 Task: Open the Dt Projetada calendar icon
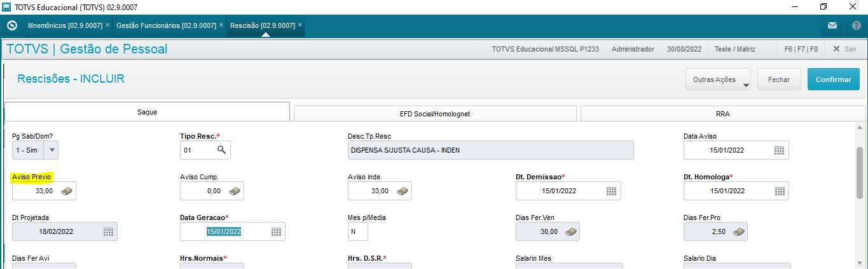pyautogui.click(x=108, y=231)
